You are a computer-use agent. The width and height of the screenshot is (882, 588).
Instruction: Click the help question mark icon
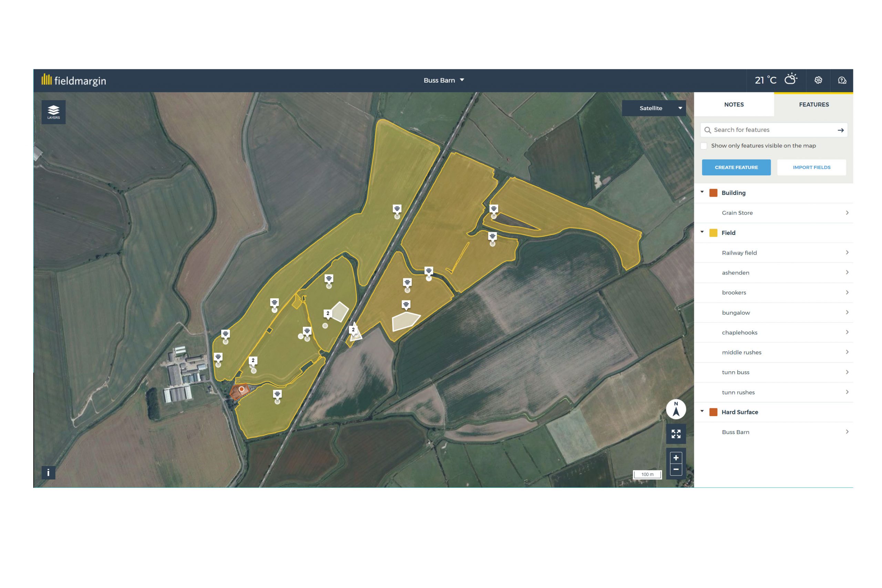click(842, 80)
